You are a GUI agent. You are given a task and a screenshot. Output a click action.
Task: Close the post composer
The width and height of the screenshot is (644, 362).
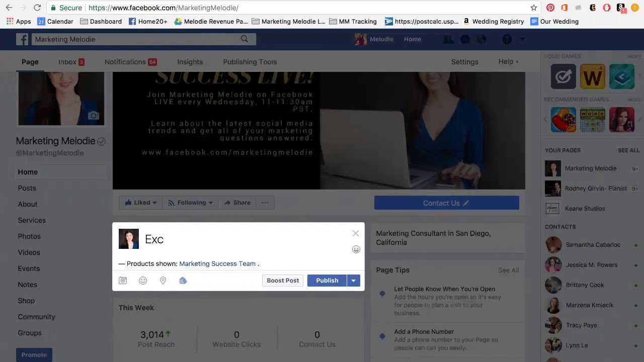click(356, 233)
